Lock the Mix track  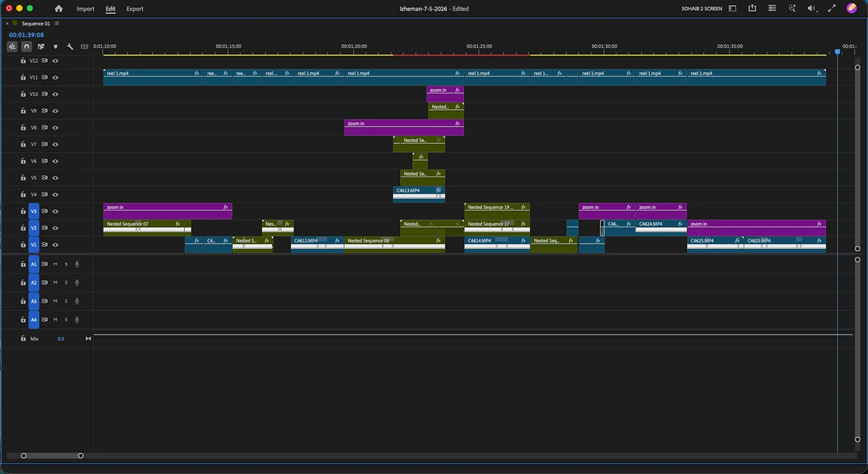[x=22, y=339]
